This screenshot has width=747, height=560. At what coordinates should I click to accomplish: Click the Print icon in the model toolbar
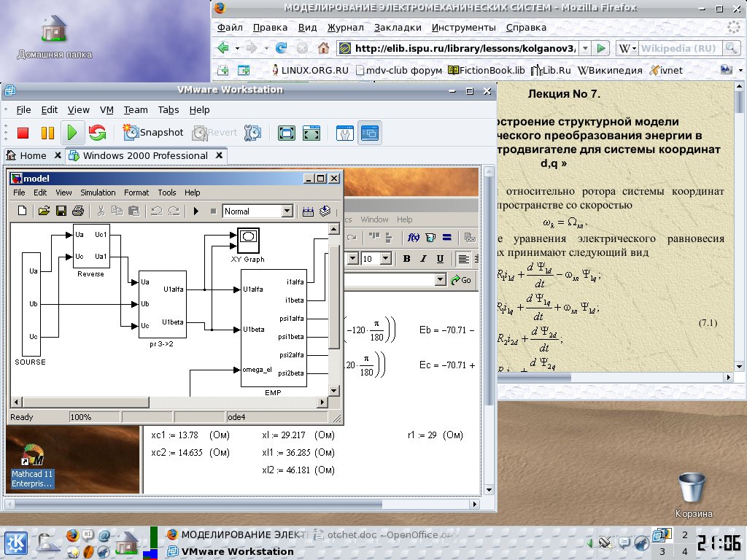[x=78, y=211]
